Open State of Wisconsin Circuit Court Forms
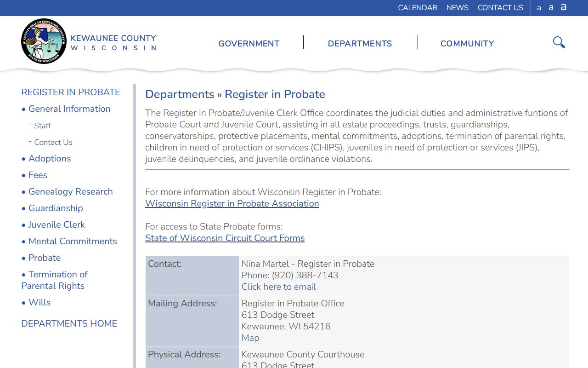This screenshot has width=588, height=368. click(x=225, y=238)
